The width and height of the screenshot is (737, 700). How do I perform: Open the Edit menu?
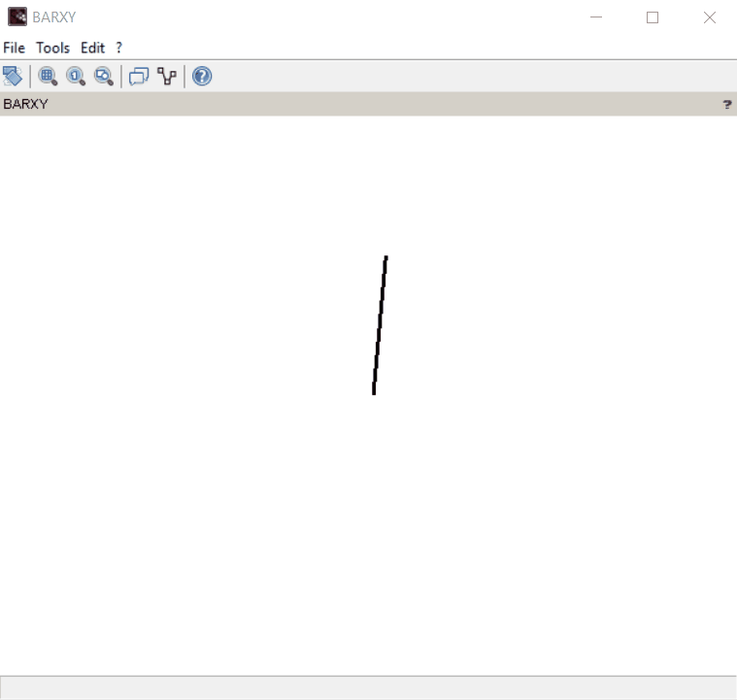(92, 48)
